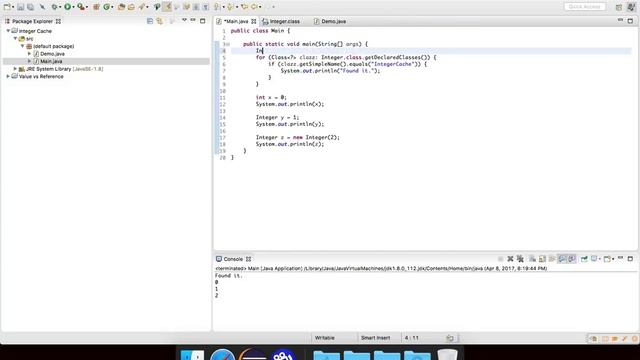Select JRE System Library entry
The height and width of the screenshot is (360, 640).
click(x=64, y=69)
